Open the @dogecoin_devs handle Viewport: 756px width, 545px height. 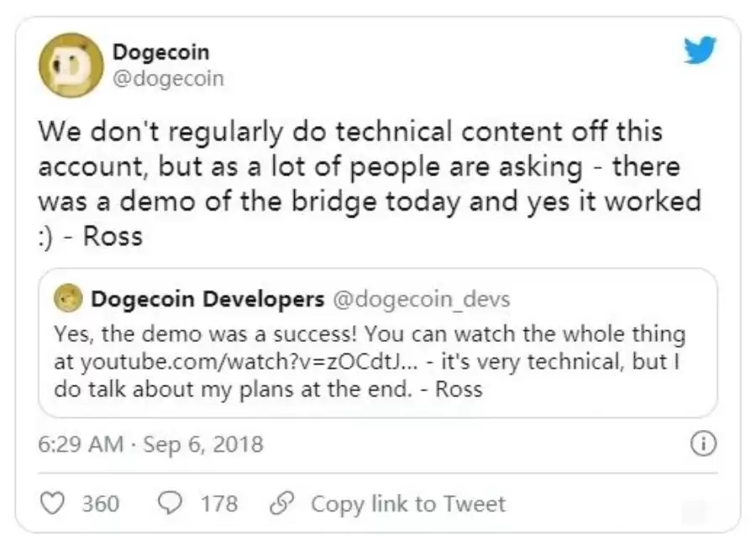point(422,298)
